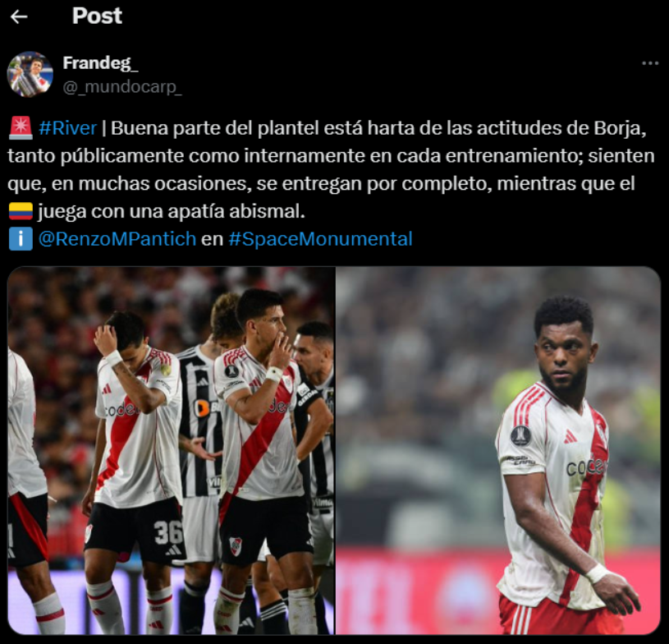Open left photo of dejected River players

point(171,450)
